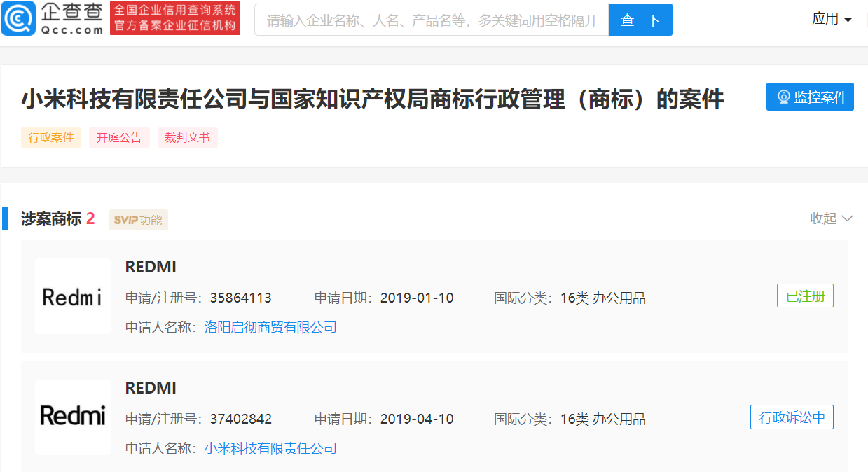Select the 开庭公告 tag
The image size is (868, 472).
[119, 138]
